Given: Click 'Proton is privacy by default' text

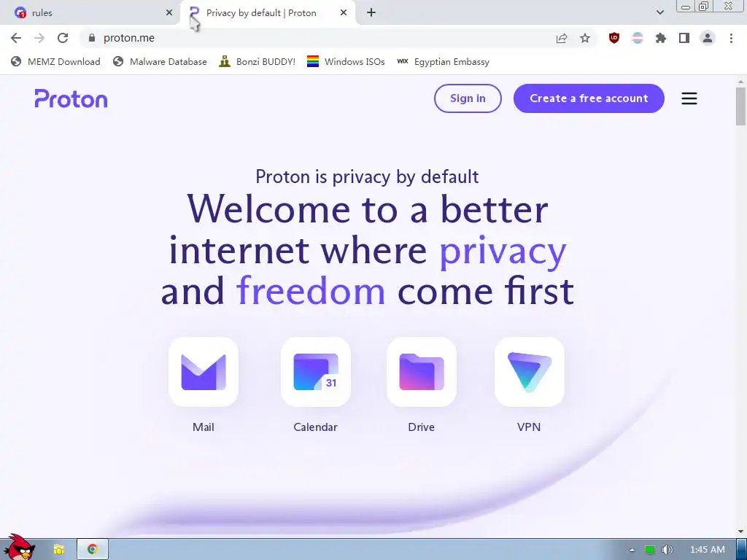Looking at the screenshot, I should pyautogui.click(x=368, y=177).
